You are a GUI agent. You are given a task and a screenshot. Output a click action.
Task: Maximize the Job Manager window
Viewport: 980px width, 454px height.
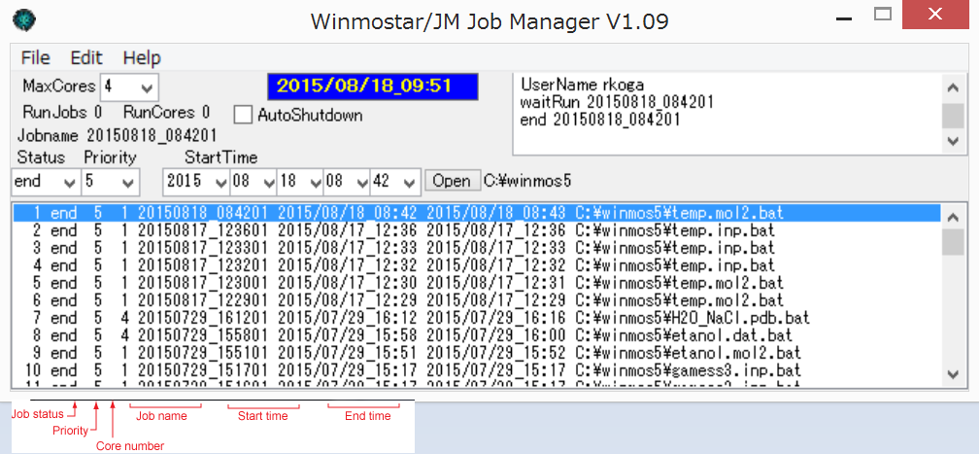point(883,14)
